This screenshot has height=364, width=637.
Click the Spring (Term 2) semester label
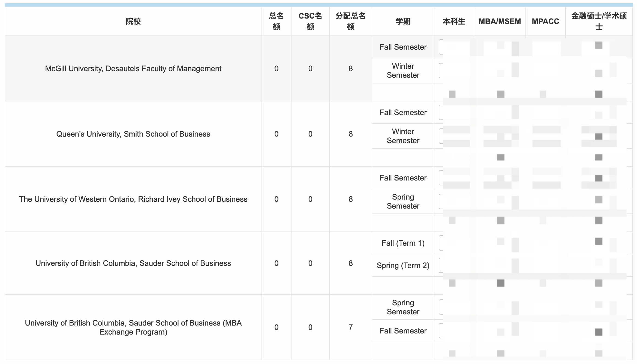tap(403, 265)
